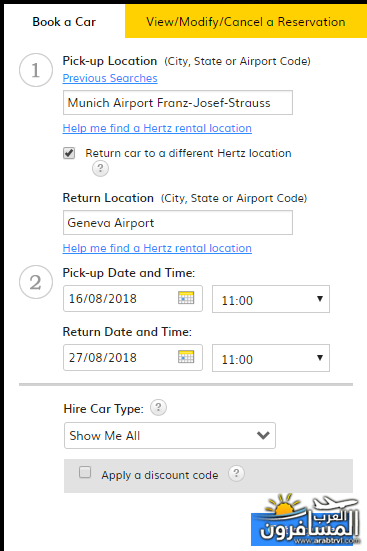367x551 pixels.
Task: Click help icon beside Apply a discount code
Action: [236, 474]
